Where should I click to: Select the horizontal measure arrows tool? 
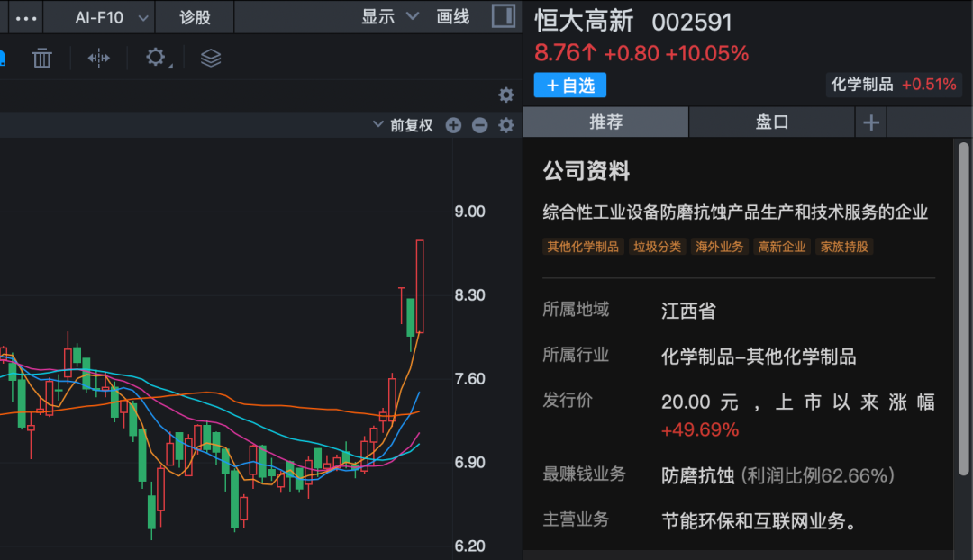point(99,59)
